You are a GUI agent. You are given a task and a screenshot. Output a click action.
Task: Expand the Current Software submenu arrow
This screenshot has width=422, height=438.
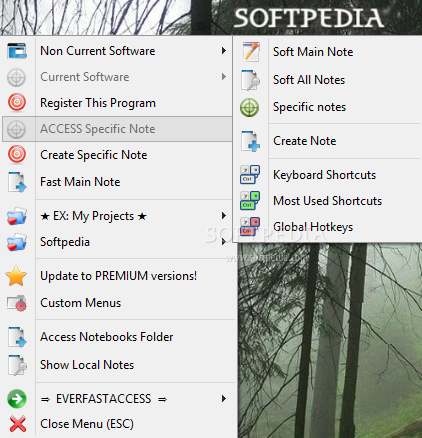[x=224, y=77]
